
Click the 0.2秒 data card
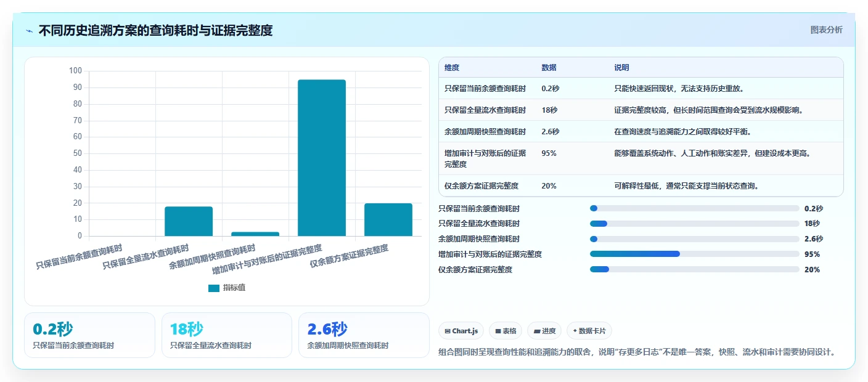click(89, 335)
